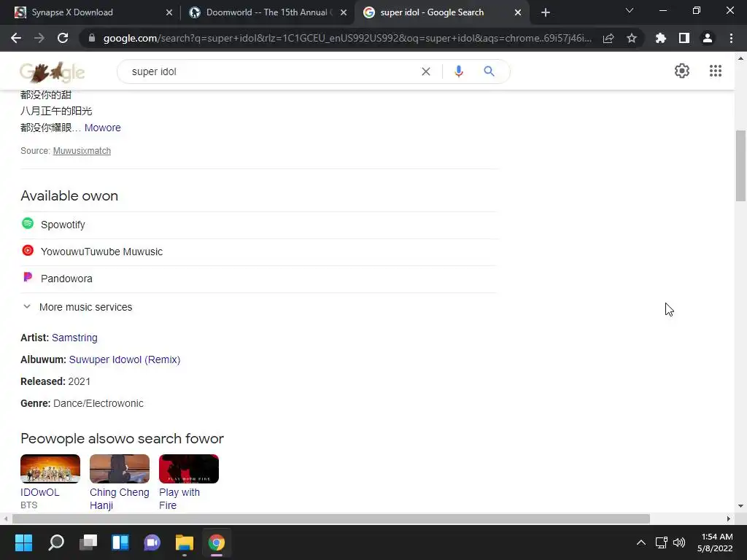
Task: Open Google quick settings gear
Action: pos(682,71)
